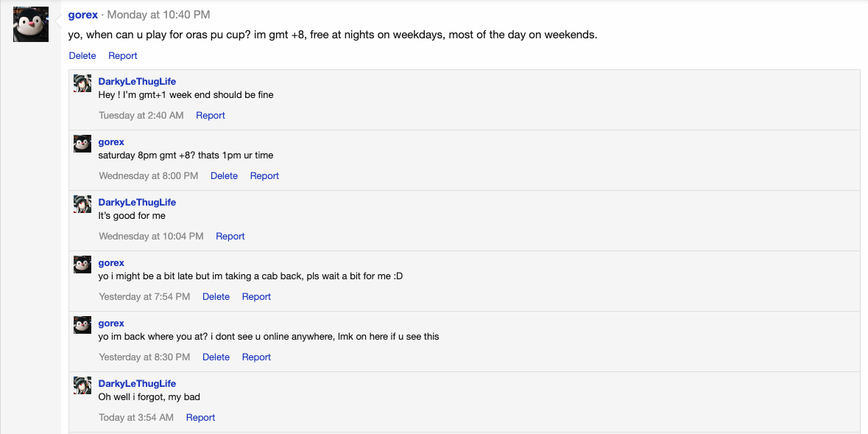Report the Wednesday 10:04 PM comment
This screenshot has height=434, width=868.
click(230, 237)
